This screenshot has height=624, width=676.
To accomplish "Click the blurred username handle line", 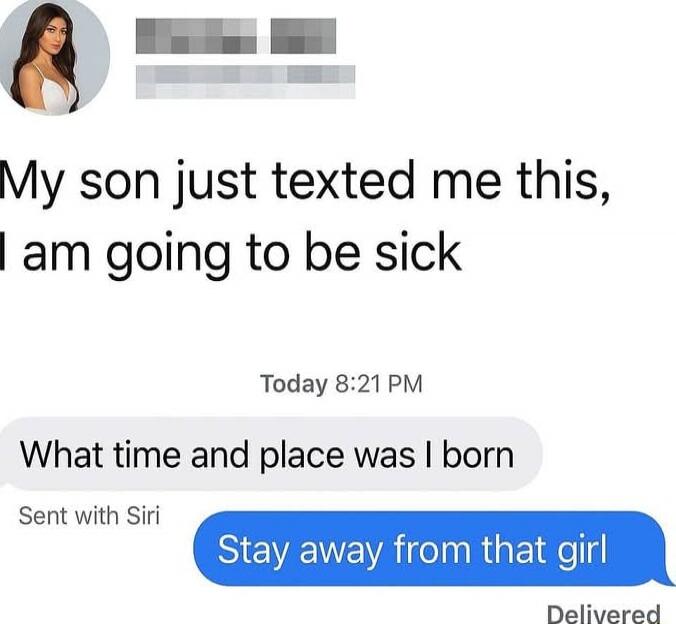I will (245, 82).
